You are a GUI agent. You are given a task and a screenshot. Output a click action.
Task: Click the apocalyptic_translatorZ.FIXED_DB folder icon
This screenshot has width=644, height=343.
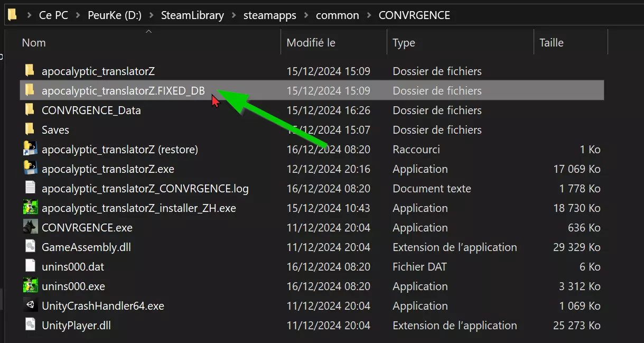click(x=30, y=90)
